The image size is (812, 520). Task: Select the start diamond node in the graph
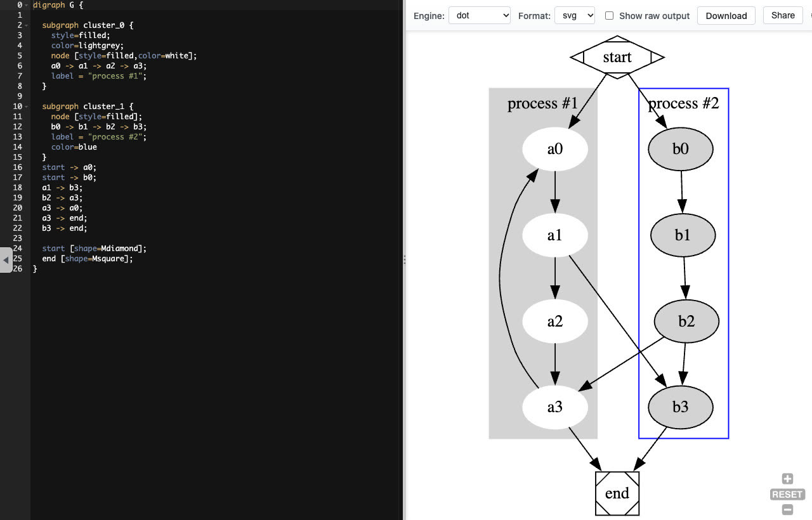click(617, 57)
